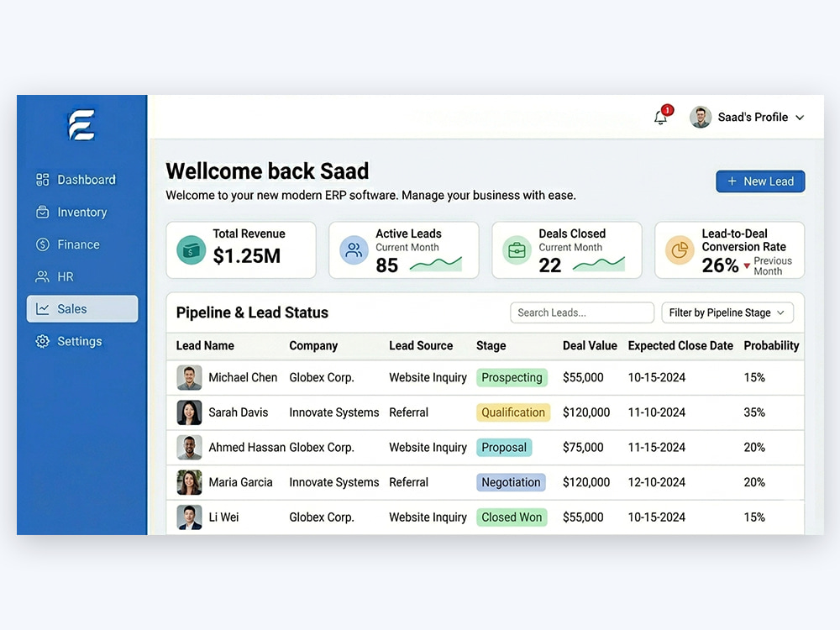Expand the Saad's Profile chevron
This screenshot has height=630, width=840.
800,118
